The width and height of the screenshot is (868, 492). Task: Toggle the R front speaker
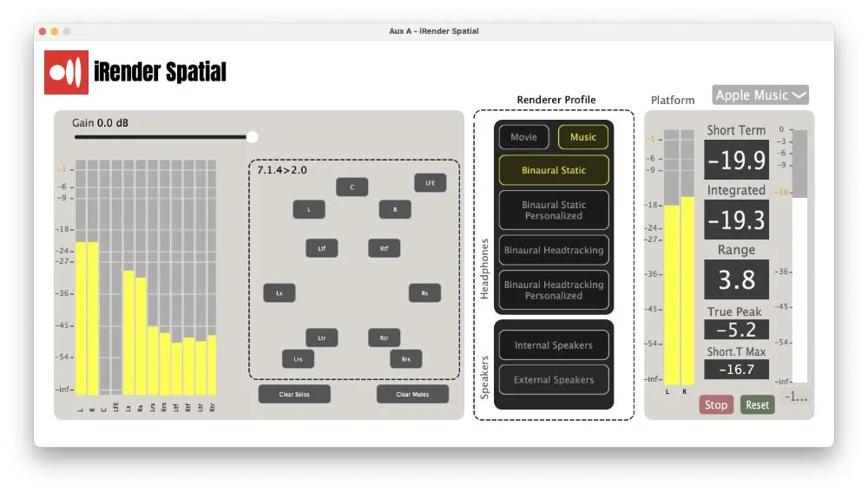coord(395,210)
